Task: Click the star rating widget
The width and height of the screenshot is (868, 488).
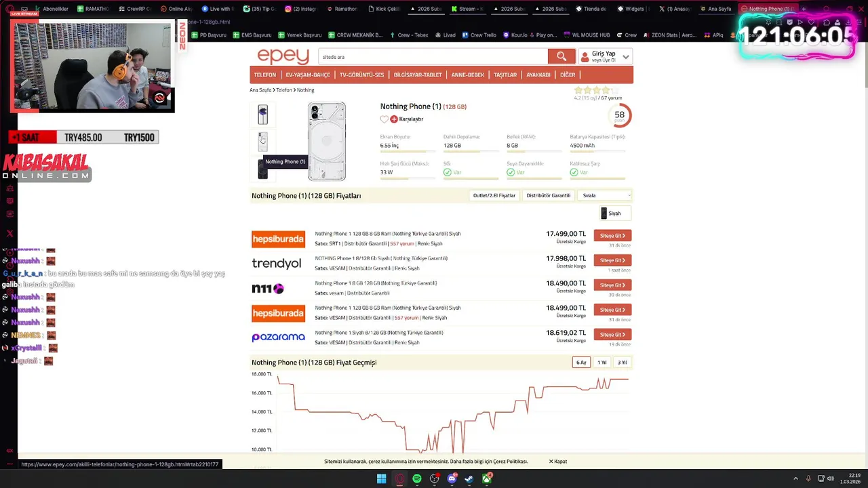Action: (x=596, y=90)
